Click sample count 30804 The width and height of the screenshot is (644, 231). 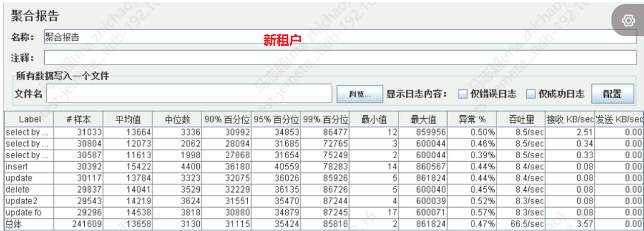(89, 144)
